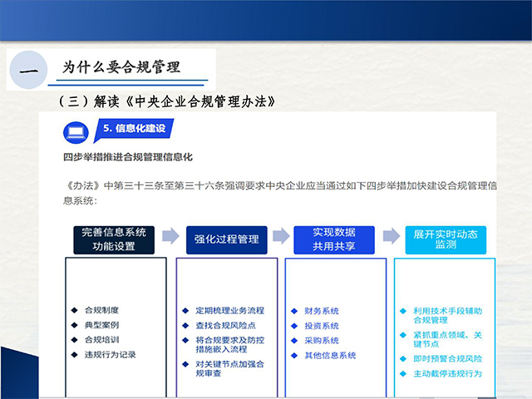Click the 实现数据共用共享 step box
The height and width of the screenshot is (399, 532).
point(334,240)
